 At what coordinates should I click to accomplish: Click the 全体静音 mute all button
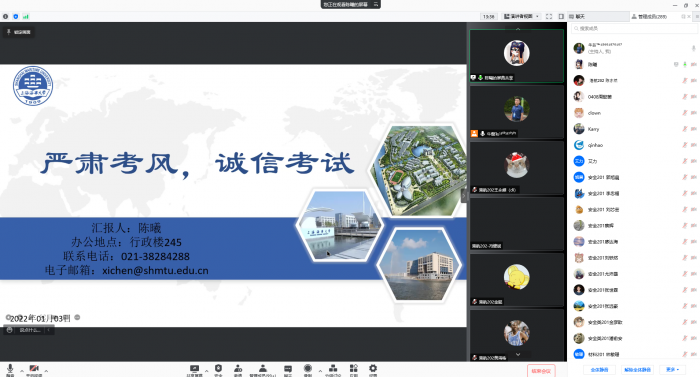click(599, 370)
